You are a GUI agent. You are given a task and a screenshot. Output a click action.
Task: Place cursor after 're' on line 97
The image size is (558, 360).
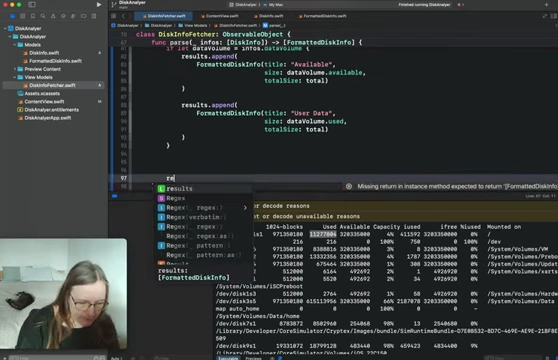(x=174, y=178)
